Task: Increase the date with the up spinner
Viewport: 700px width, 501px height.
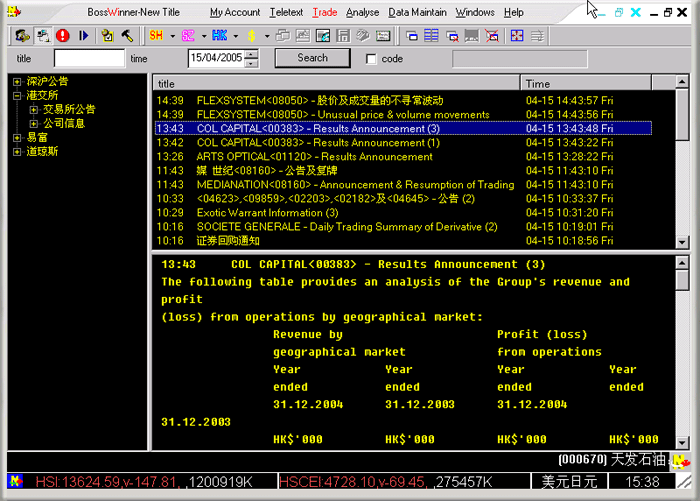Action: click(x=252, y=54)
